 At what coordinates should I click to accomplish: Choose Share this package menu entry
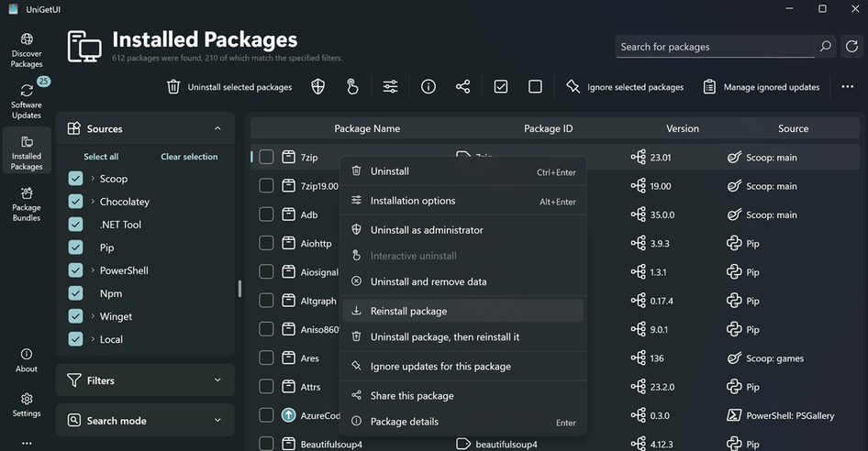462,396
